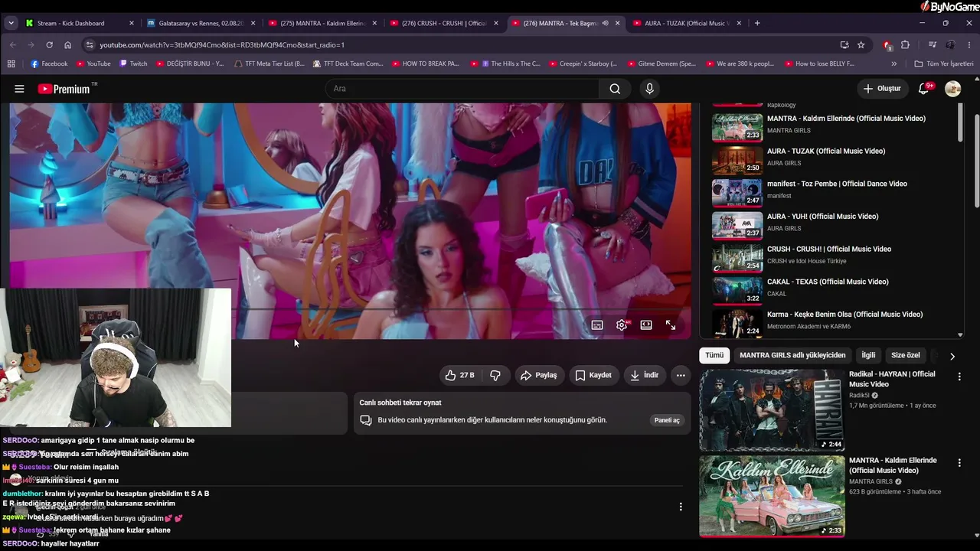Click the YouTube URL address bar
The image size is (980, 551).
459,45
